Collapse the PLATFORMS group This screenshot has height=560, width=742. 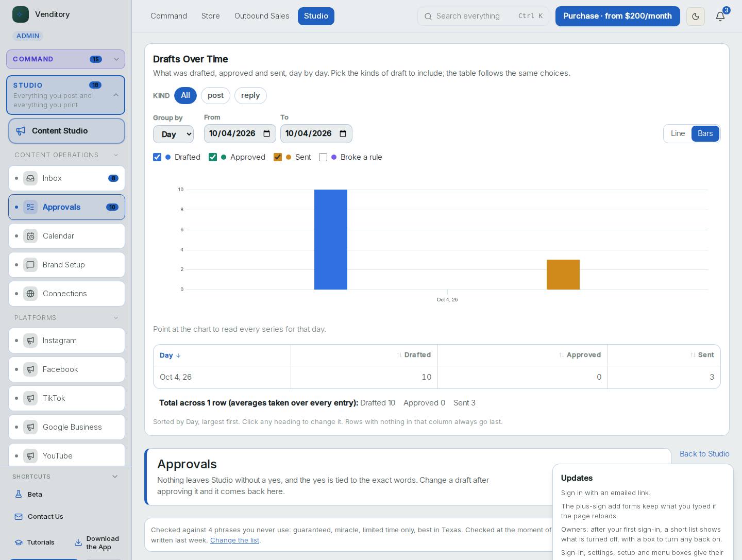tap(66, 318)
